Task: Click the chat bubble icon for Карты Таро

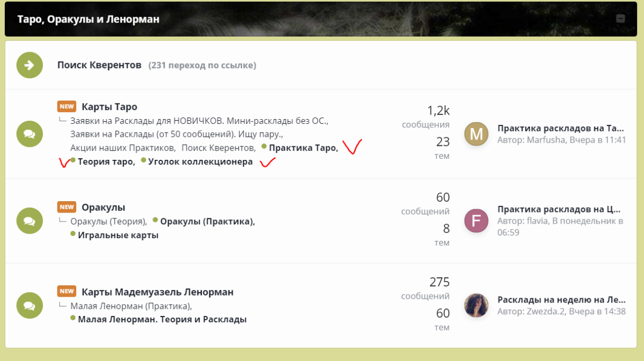Action: (x=30, y=134)
